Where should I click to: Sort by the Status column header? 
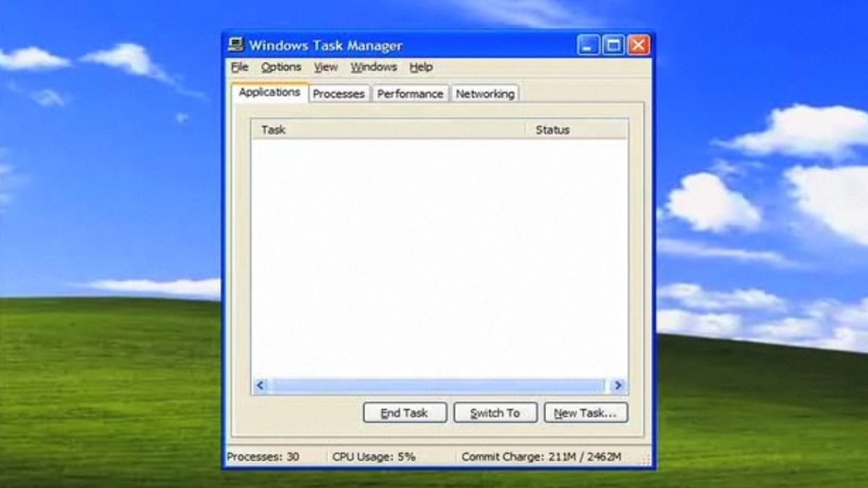tap(576, 130)
